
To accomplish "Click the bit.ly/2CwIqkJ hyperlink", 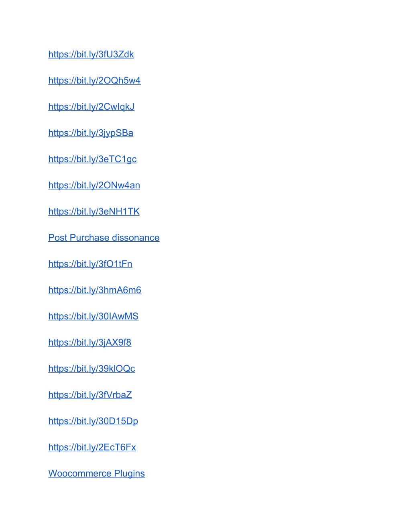I will point(92,107).
